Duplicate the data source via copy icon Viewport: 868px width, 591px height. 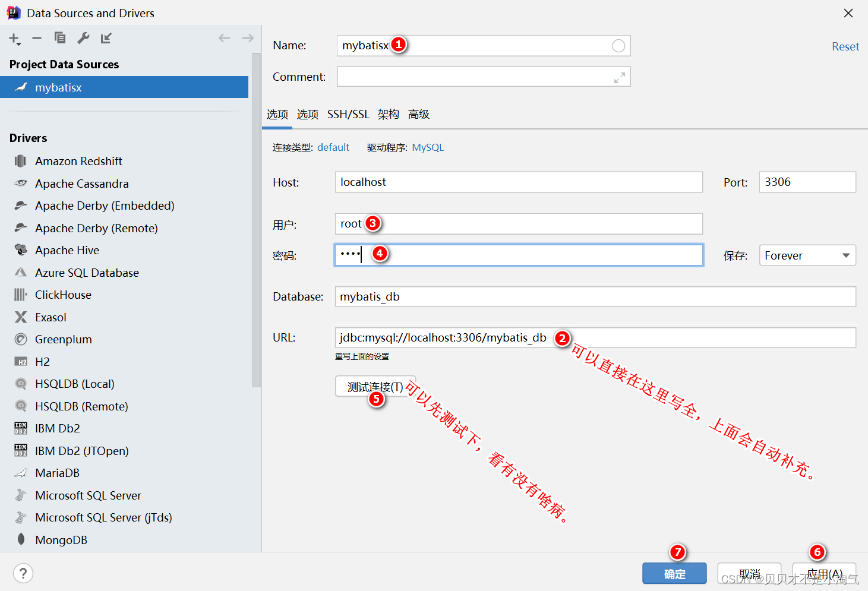point(60,38)
